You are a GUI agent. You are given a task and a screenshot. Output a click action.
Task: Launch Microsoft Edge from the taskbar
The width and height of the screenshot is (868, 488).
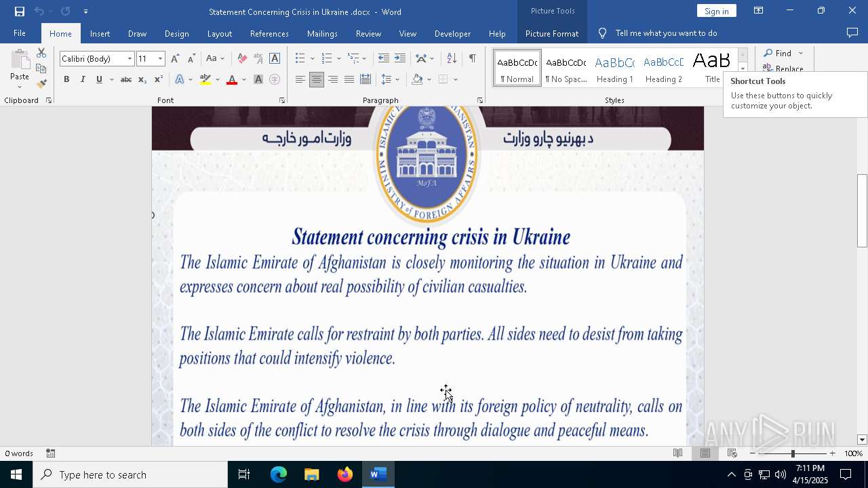(x=279, y=474)
